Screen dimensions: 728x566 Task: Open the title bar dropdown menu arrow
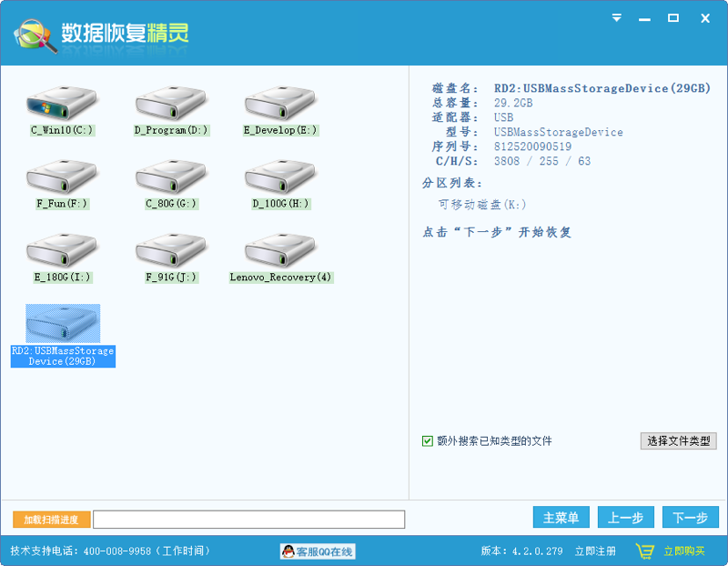pyautogui.click(x=617, y=18)
